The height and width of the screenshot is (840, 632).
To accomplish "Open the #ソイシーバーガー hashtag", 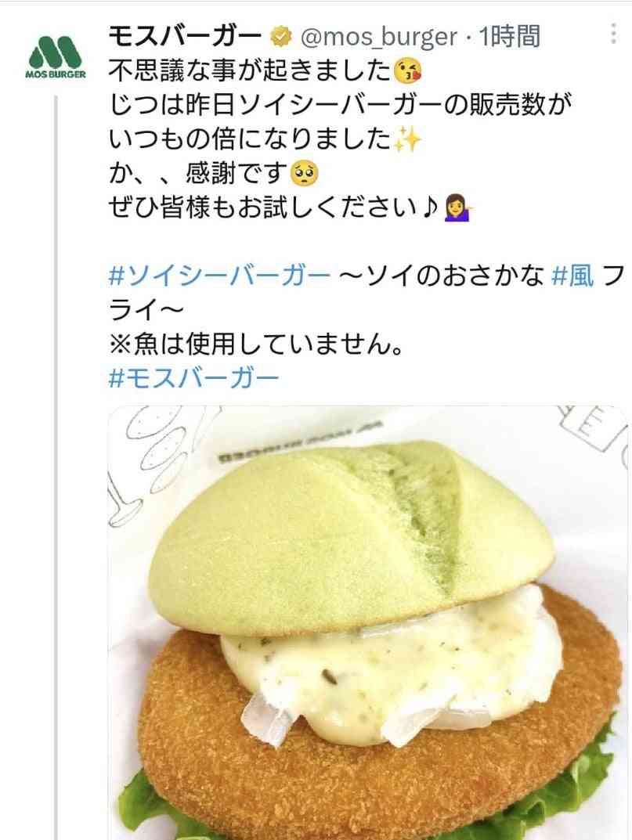I will click(219, 276).
